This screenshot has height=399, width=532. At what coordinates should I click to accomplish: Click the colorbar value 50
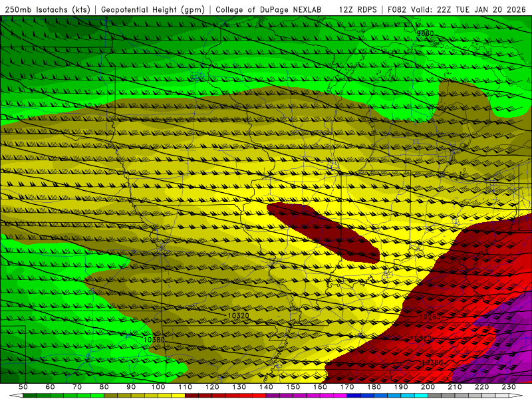[x=23, y=387]
